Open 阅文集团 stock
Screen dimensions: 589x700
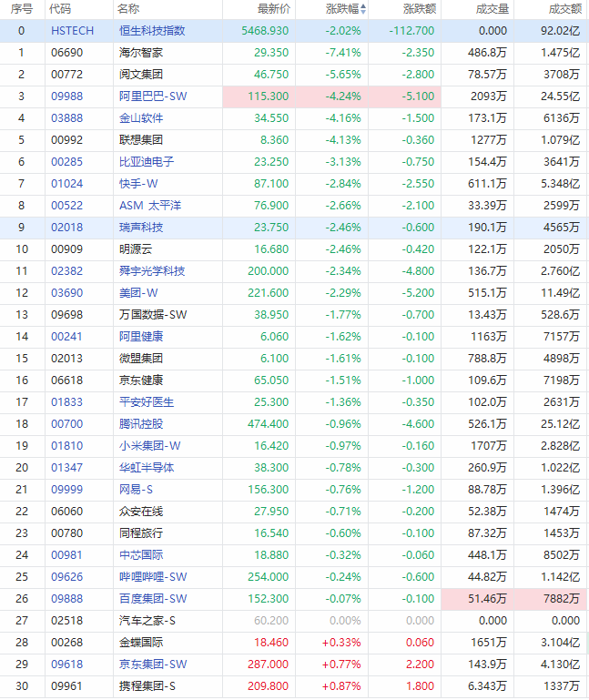point(141,75)
